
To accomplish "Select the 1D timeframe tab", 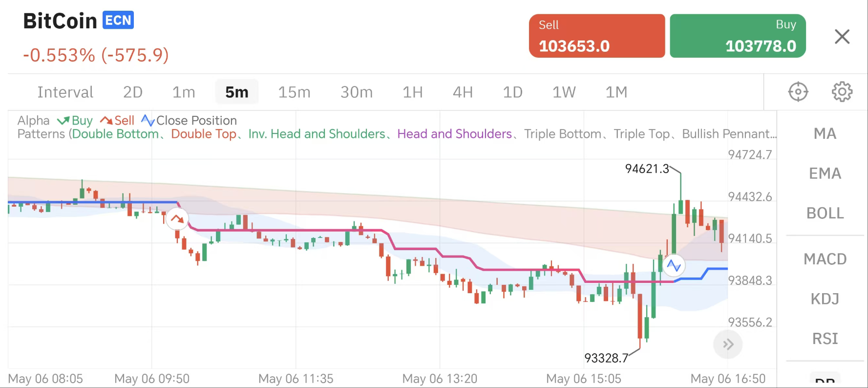I will (x=512, y=91).
